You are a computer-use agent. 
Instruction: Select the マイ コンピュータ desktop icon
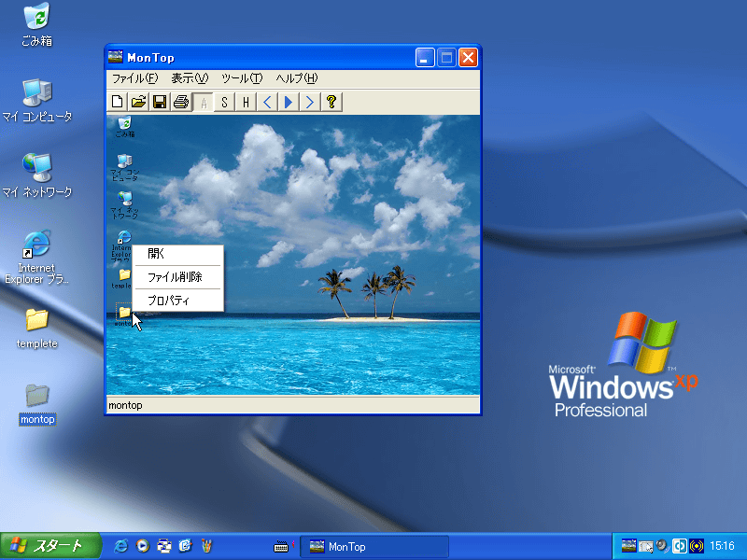tap(37, 101)
